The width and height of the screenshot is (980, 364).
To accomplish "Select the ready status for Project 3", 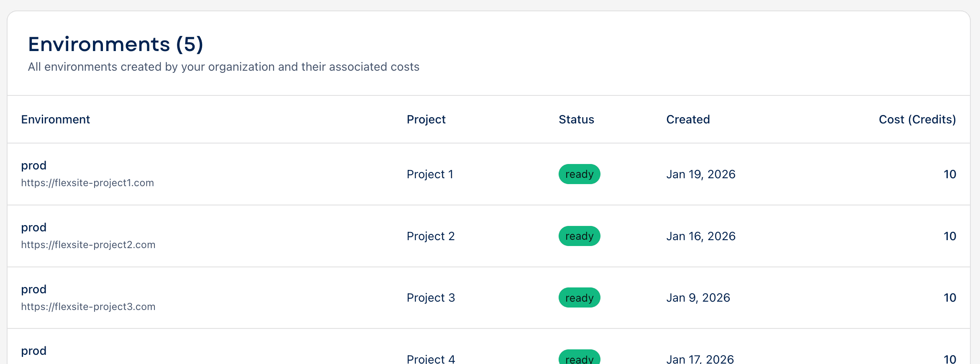I will [579, 297].
